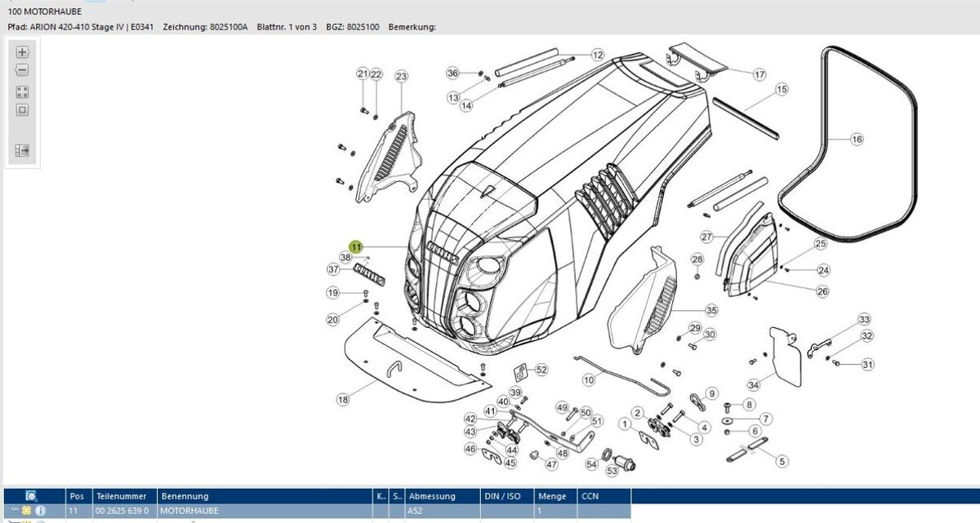
Task: Click the magnifier icon in table header
Action: pyautogui.click(x=31, y=496)
